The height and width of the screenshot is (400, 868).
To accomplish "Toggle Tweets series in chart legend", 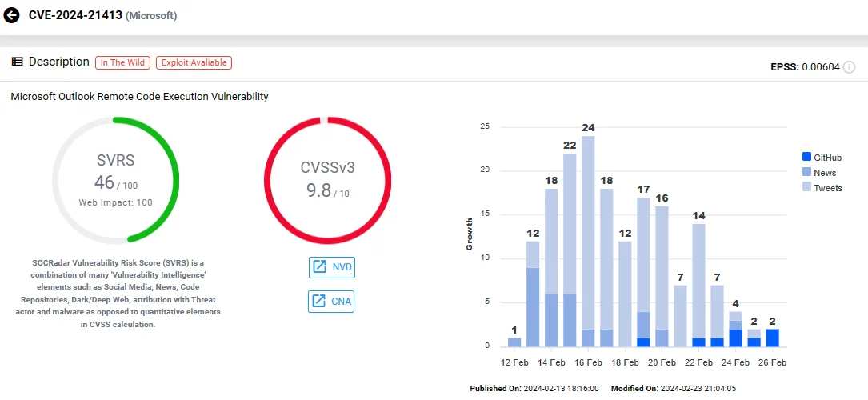I will point(822,188).
